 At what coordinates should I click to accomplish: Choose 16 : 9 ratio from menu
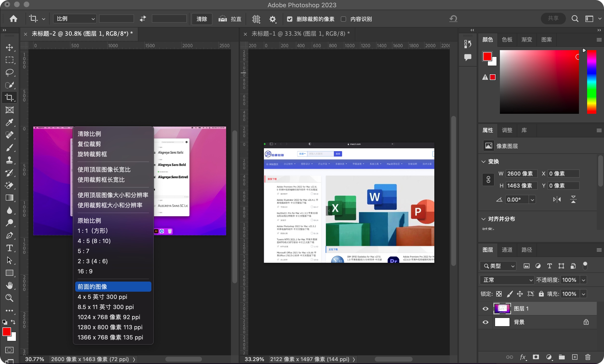point(113,271)
